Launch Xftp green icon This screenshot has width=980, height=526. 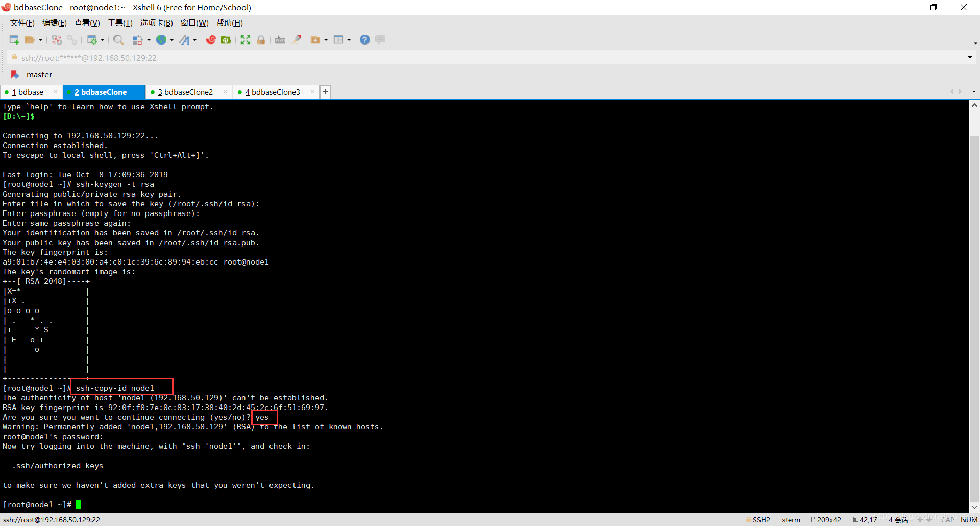pyautogui.click(x=226, y=40)
